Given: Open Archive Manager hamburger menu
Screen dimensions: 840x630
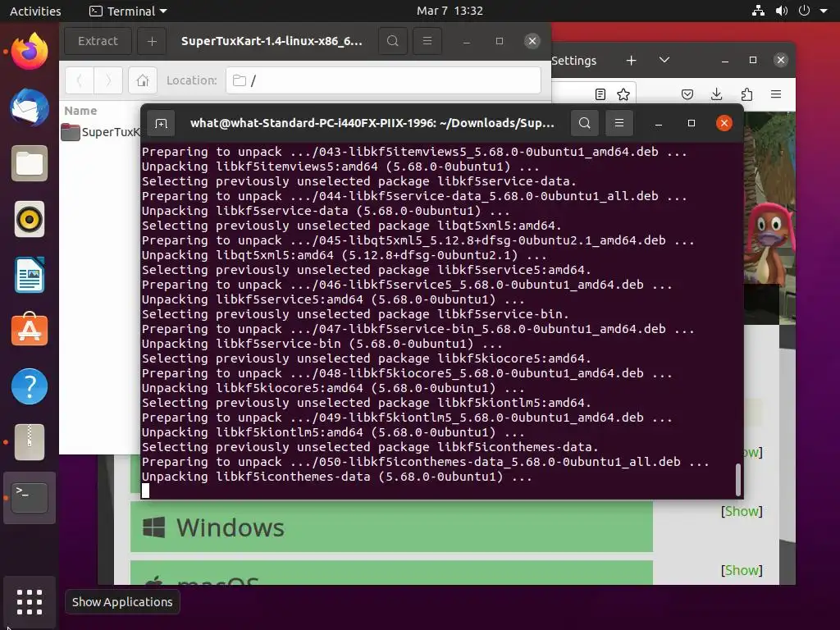Looking at the screenshot, I should pyautogui.click(x=427, y=41).
